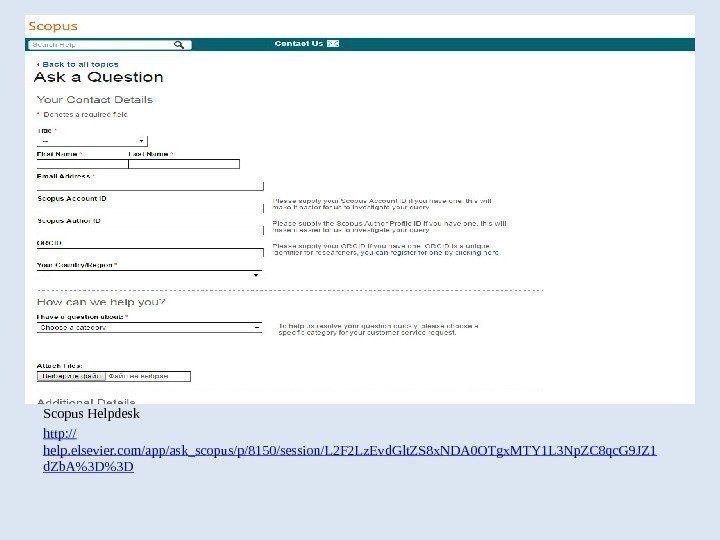Open the Contact Us link
The height and width of the screenshot is (540, 720).
pos(299,44)
